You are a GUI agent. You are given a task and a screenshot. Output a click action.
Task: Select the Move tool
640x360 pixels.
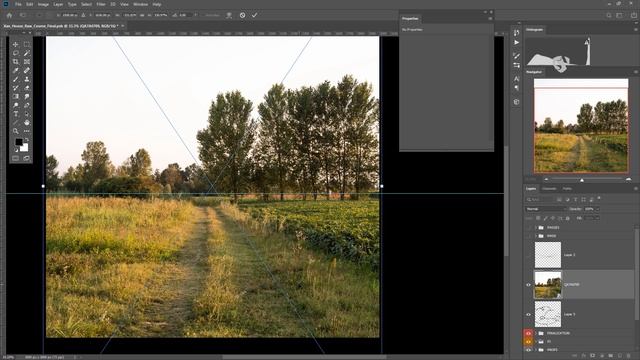click(x=16, y=44)
